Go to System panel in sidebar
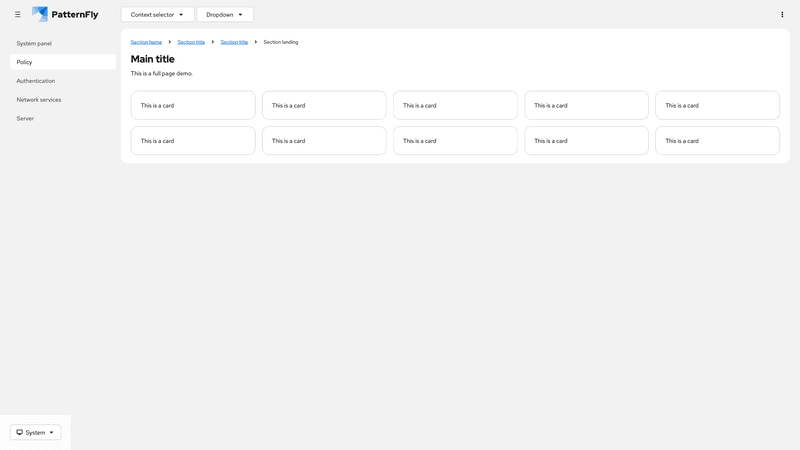Viewport: 800px width, 450px height. tap(34, 44)
